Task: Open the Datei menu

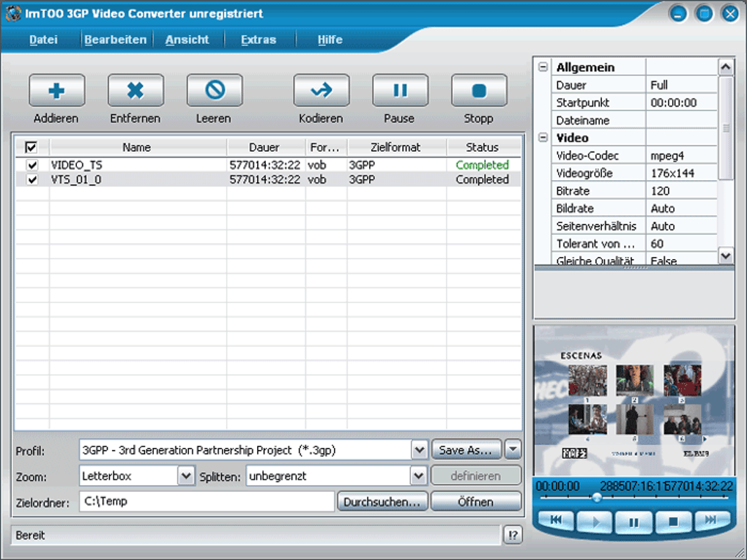Action: [x=43, y=40]
